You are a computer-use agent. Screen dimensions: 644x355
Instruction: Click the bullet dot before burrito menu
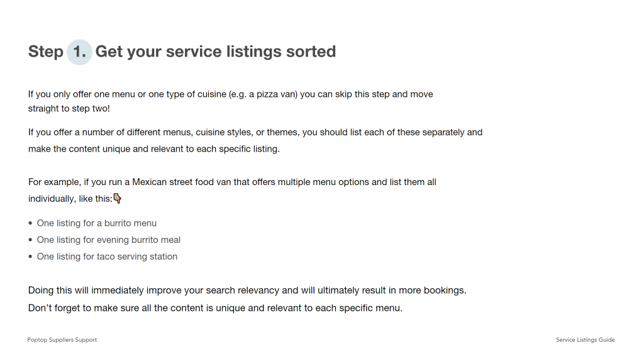pyautogui.click(x=31, y=223)
